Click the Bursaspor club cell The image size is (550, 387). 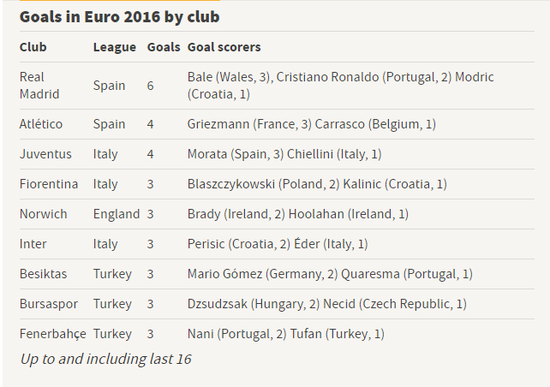tap(49, 304)
